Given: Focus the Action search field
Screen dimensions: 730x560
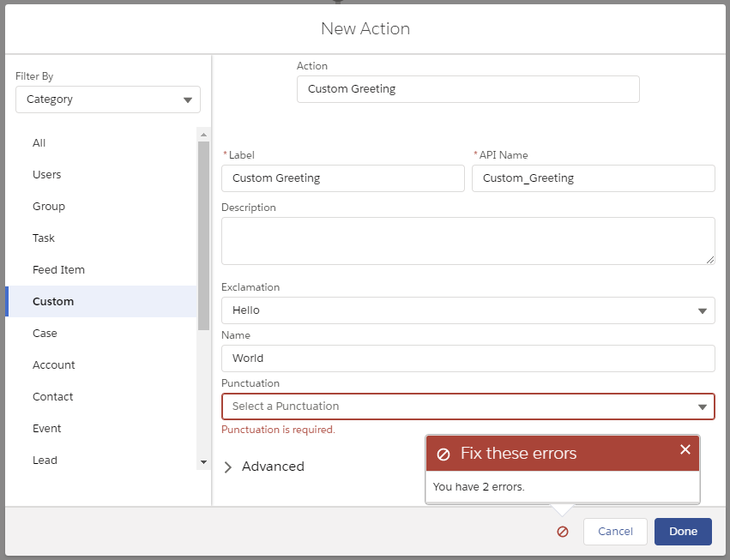Looking at the screenshot, I should pos(468,89).
